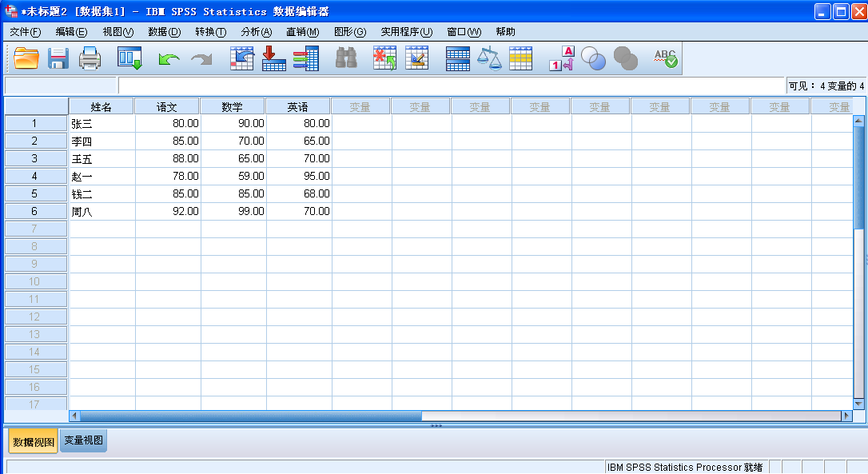Open the 编辑(E) menu
Viewport: 868px width, 474px height.
71,32
